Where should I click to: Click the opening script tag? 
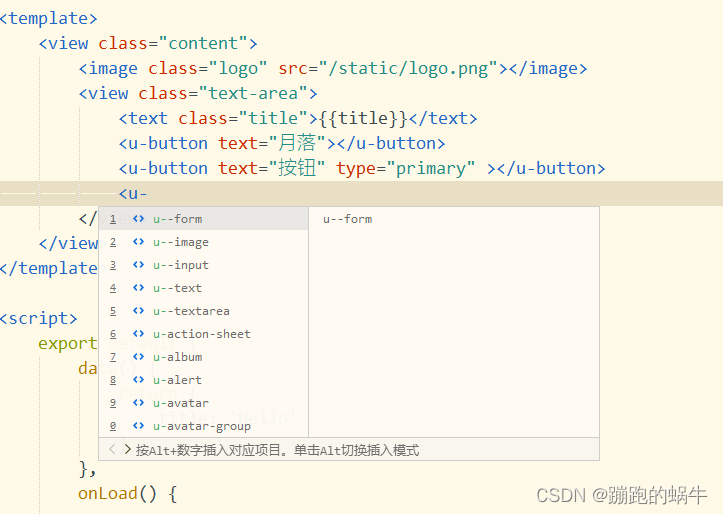[39, 319]
